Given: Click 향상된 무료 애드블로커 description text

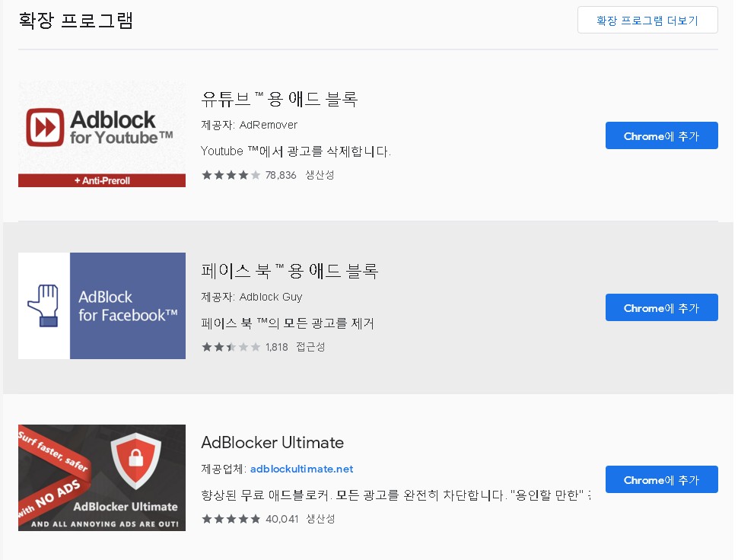Looking at the screenshot, I should tap(396, 495).
